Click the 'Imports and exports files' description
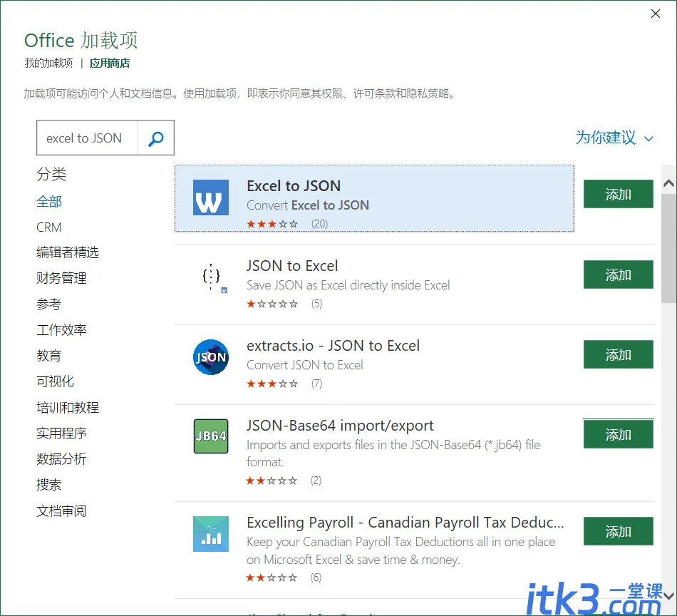Screen dimensions: 677x616 click(x=393, y=453)
